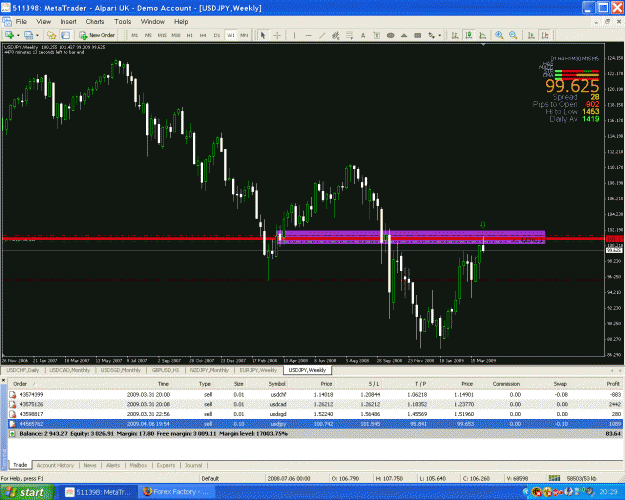
Task: Switch chart to H4 timeframe
Action: [x=203, y=35]
